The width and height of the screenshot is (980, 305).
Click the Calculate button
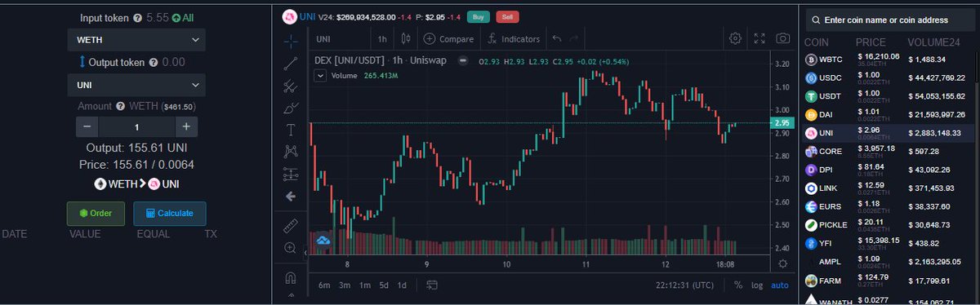coord(170,214)
